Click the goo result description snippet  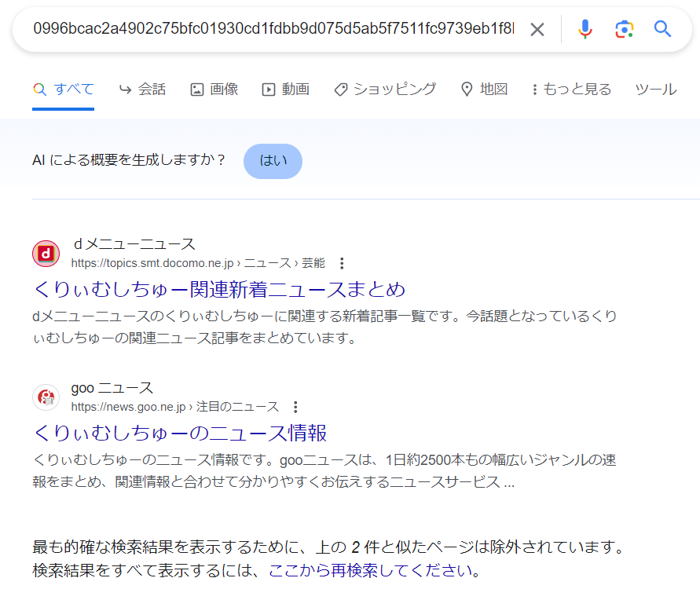[x=324, y=470]
